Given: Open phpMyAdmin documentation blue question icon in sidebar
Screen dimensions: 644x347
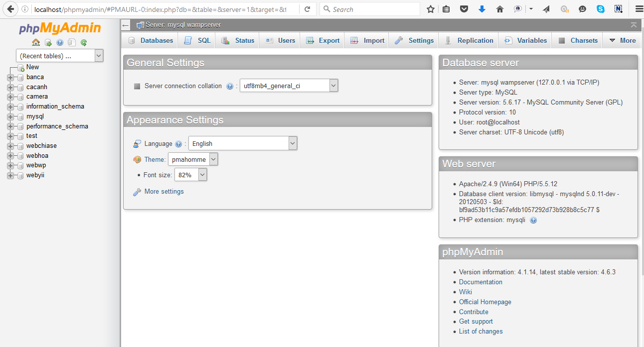Looking at the screenshot, I should [60, 43].
